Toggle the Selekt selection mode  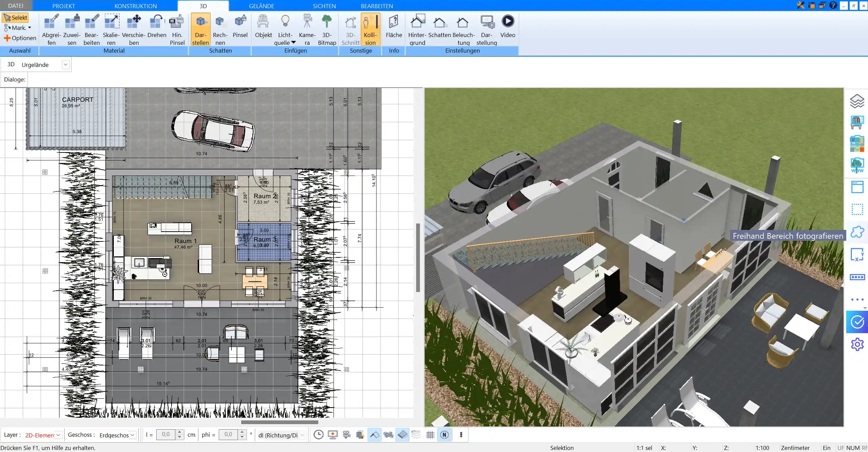pos(15,17)
